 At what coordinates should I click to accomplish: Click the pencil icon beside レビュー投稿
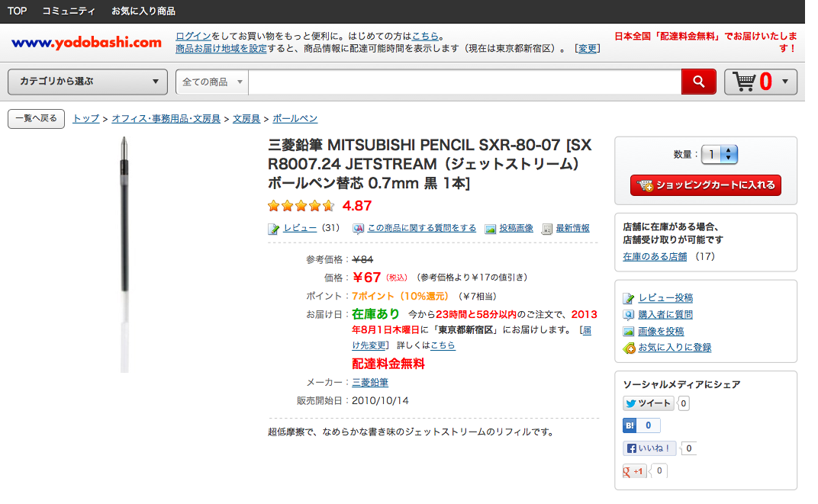(629, 299)
